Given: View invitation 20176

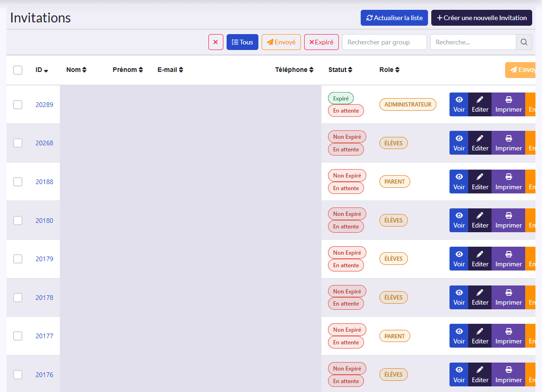Looking at the screenshot, I should coord(459,375).
